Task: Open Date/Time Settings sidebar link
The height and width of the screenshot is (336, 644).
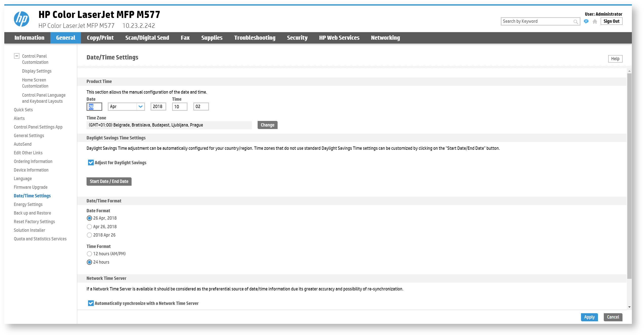Action: coord(32,196)
